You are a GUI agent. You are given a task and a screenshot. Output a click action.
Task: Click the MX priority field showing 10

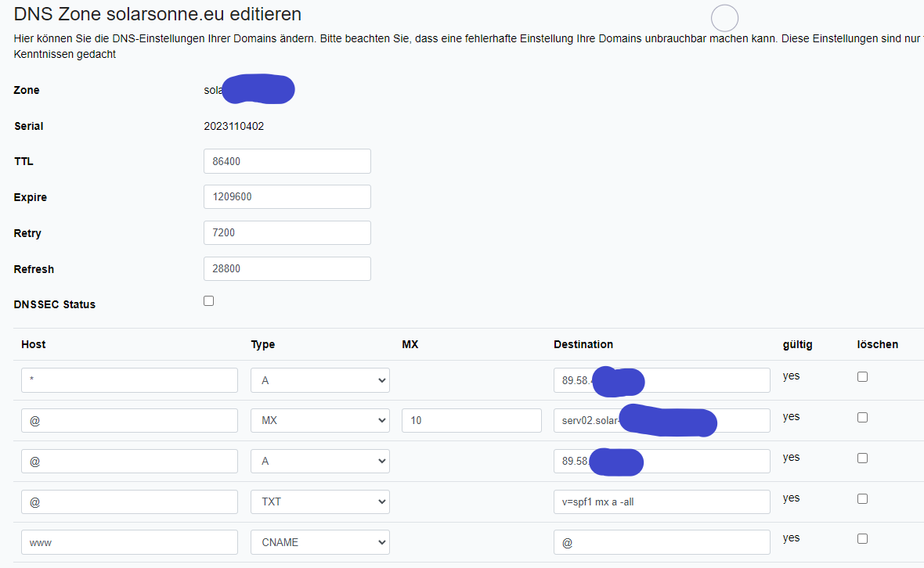click(471, 421)
